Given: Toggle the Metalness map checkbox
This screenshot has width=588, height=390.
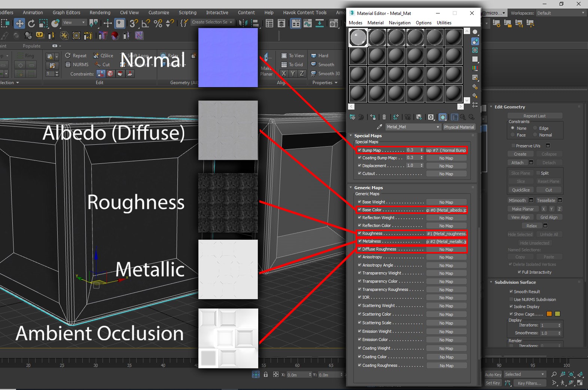Looking at the screenshot, I should [x=359, y=241].
